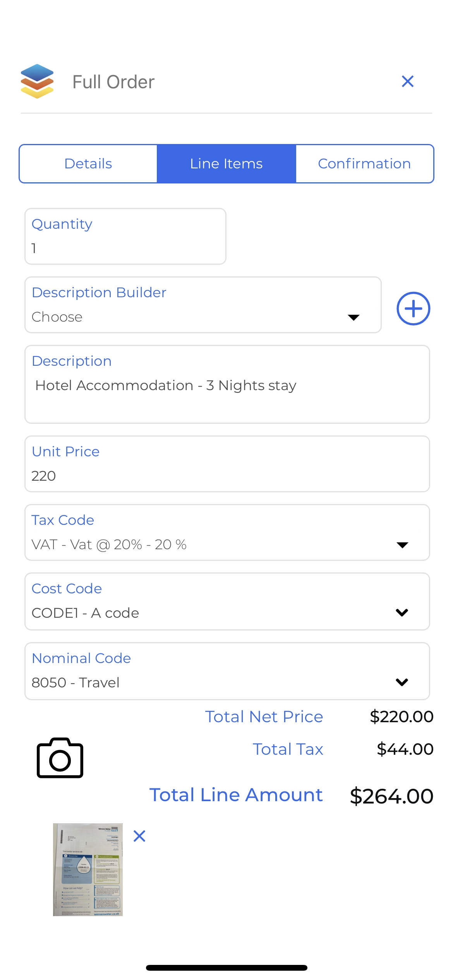Go to the Confirmation tab
Viewport: 453px width, 980px height.
[x=364, y=164]
